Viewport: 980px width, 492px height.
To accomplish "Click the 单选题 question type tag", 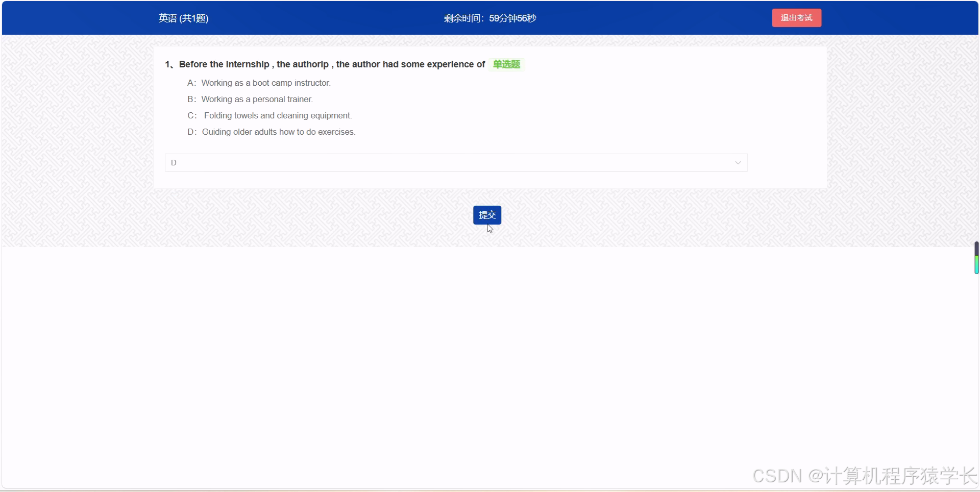I will [506, 64].
